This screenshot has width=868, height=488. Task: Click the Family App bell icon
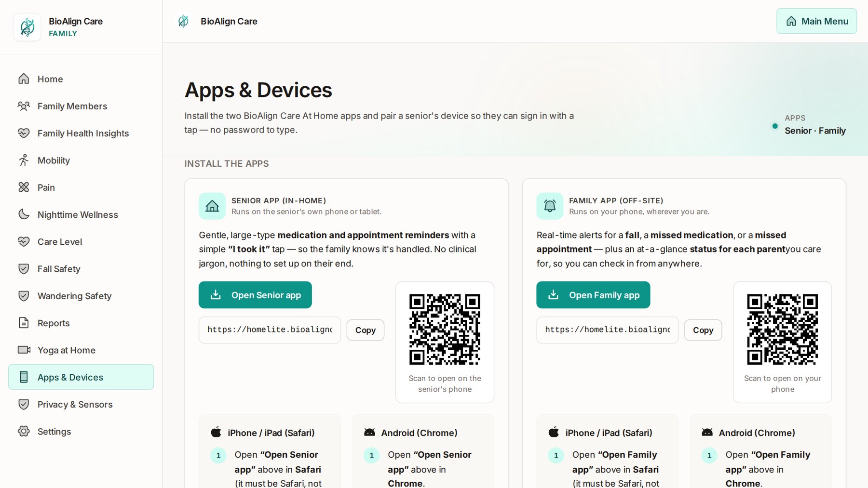pyautogui.click(x=550, y=206)
